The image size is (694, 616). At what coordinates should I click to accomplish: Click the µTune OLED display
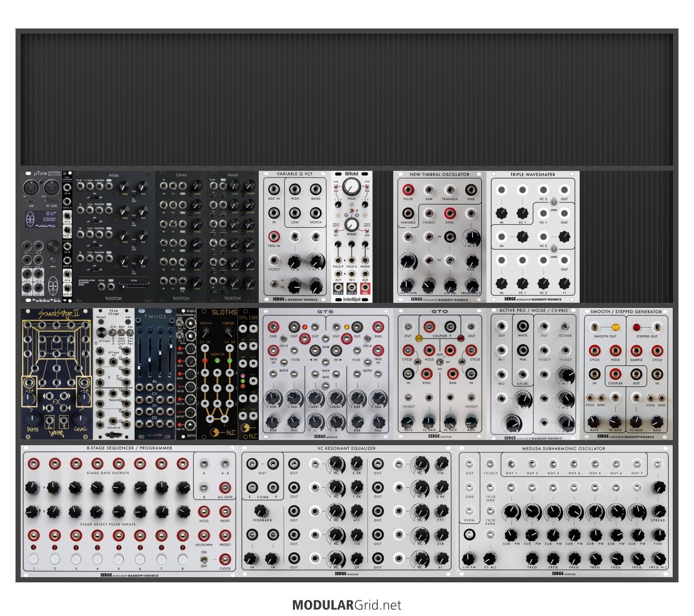[x=41, y=220]
